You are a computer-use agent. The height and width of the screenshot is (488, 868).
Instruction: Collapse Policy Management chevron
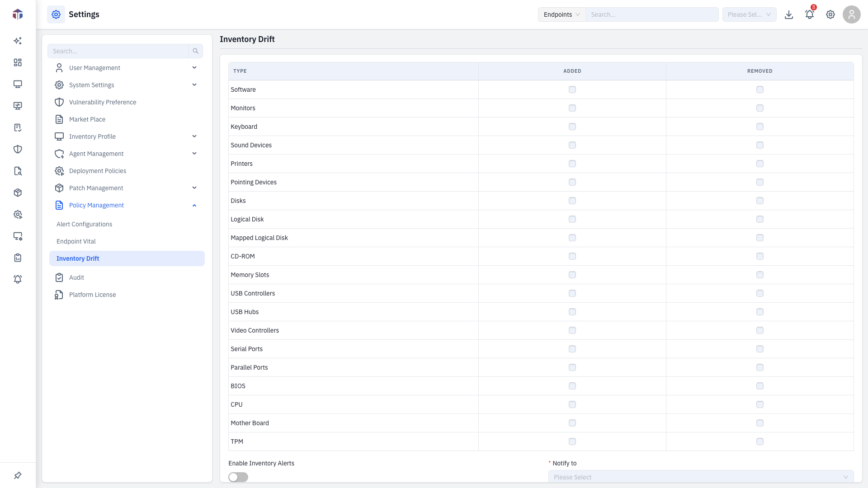pyautogui.click(x=194, y=205)
